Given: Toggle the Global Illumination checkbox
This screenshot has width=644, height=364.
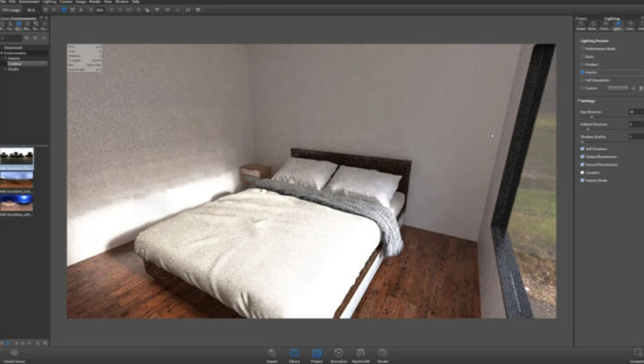Looking at the screenshot, I should click(582, 157).
